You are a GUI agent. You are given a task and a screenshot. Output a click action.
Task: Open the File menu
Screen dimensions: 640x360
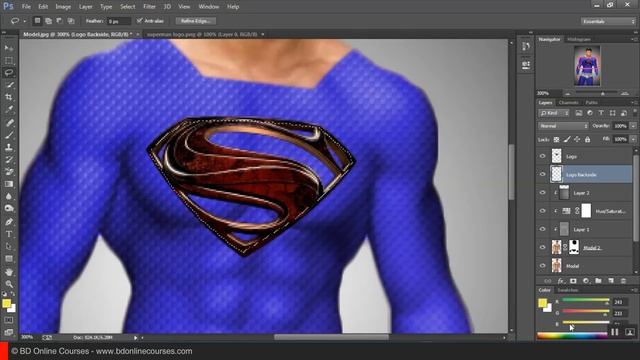point(26,7)
